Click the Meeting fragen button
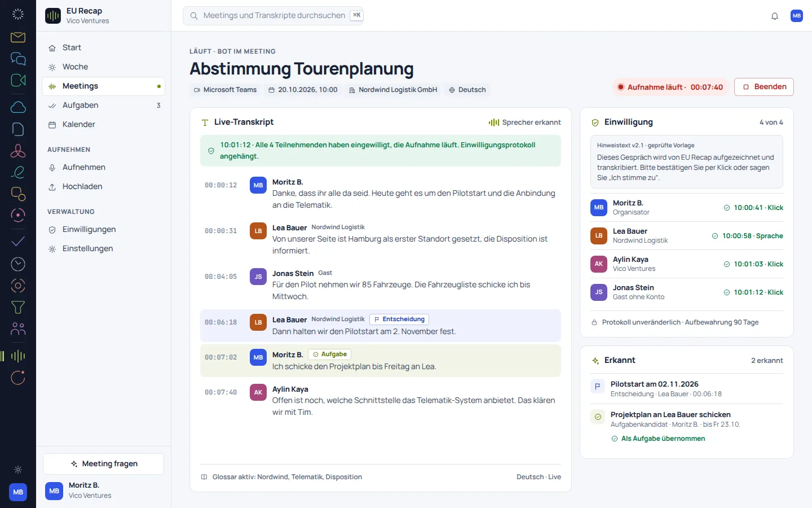Viewport: 812px width, 508px height. (104, 464)
